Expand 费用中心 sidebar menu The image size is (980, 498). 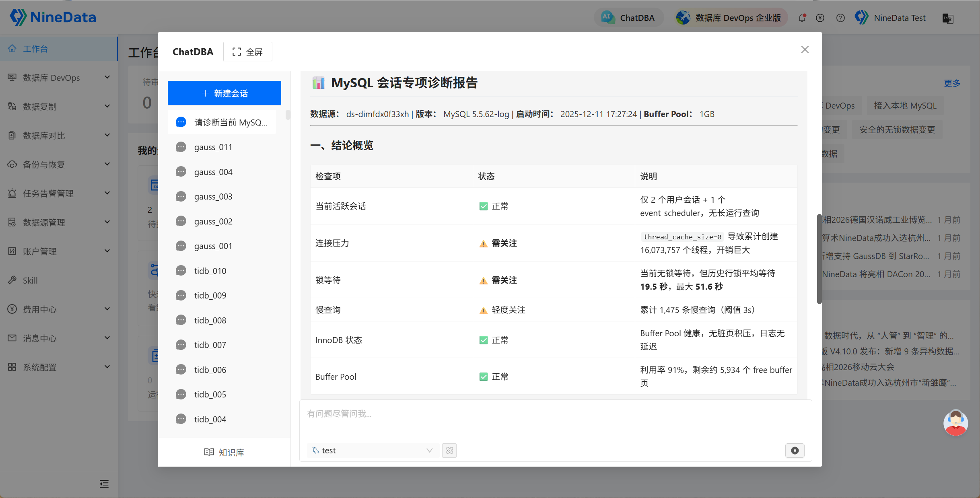click(59, 309)
